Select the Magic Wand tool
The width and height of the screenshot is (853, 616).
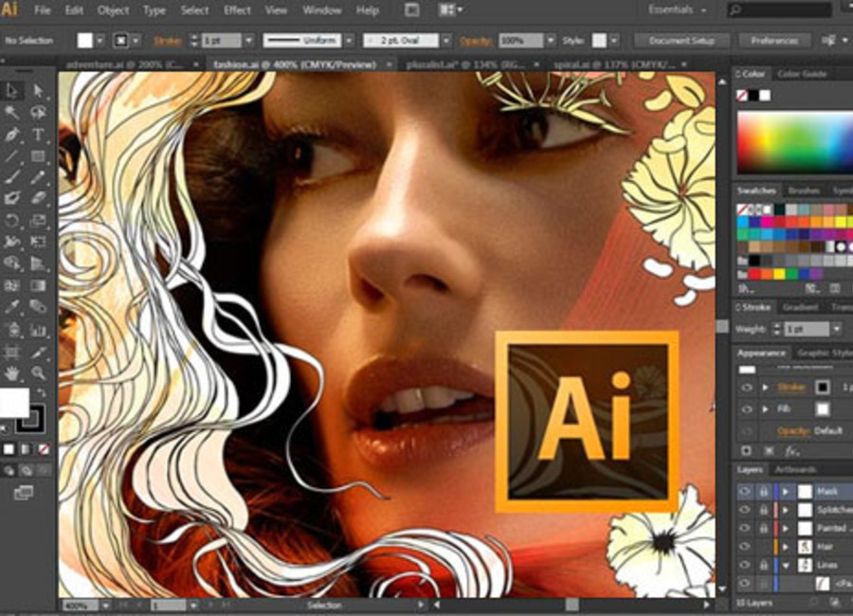(12, 112)
